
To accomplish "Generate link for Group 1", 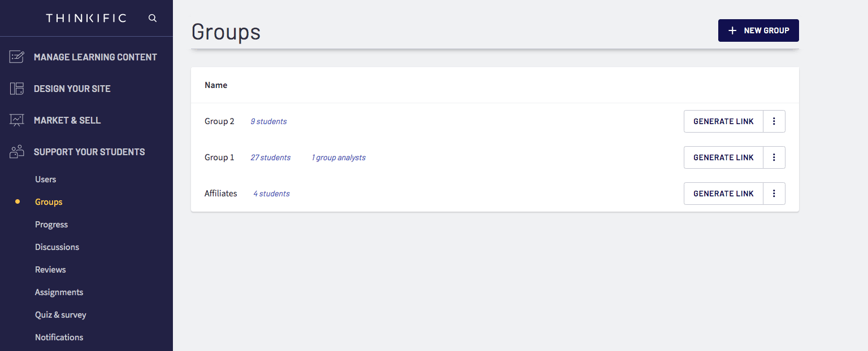I will (723, 157).
